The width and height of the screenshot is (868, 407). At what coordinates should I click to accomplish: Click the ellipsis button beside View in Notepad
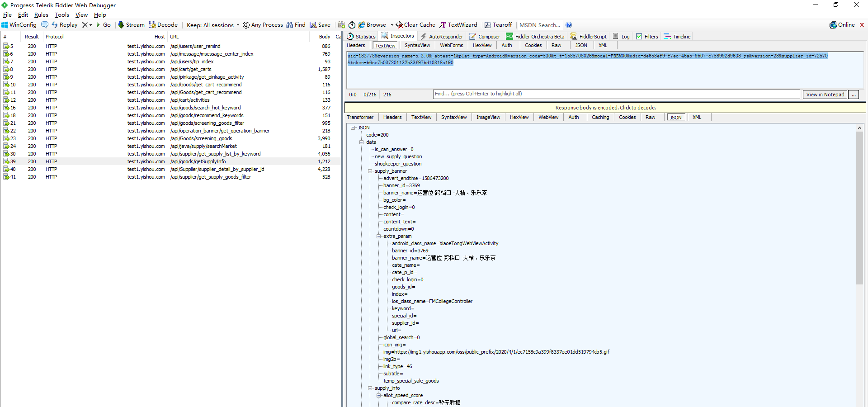854,95
